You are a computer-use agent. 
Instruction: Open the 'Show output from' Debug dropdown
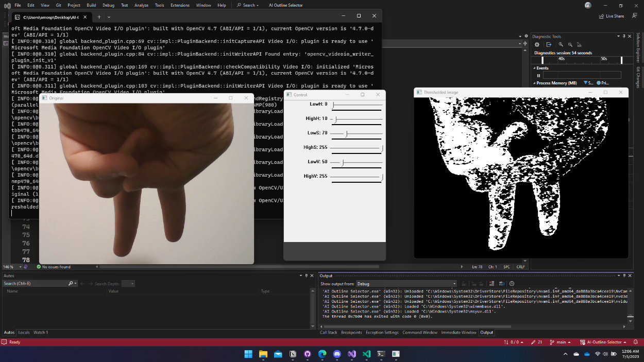(x=406, y=284)
